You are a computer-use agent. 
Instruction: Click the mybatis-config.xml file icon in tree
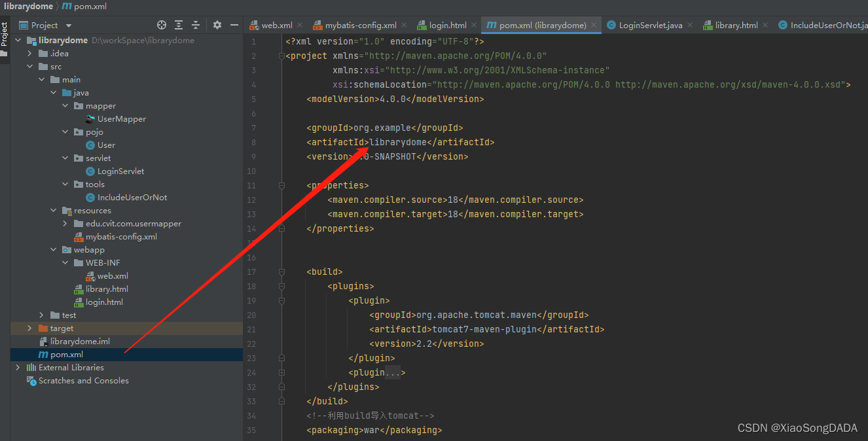click(79, 237)
